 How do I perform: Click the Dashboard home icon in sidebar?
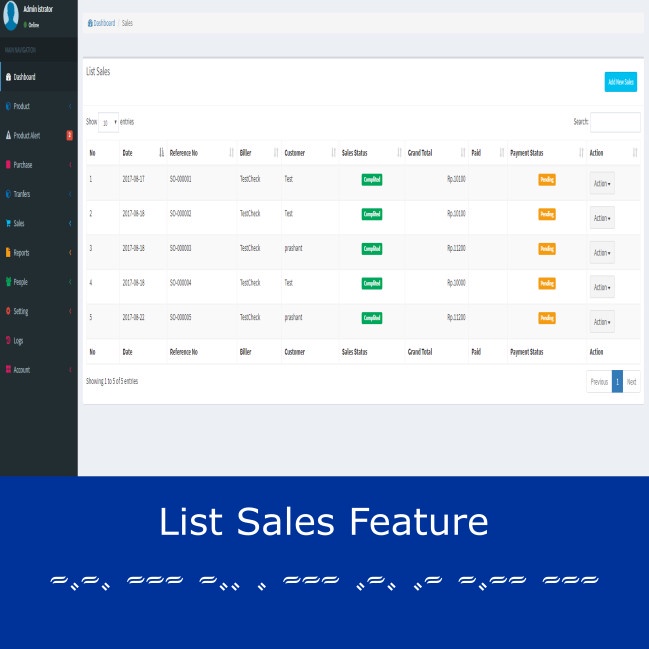point(8,77)
